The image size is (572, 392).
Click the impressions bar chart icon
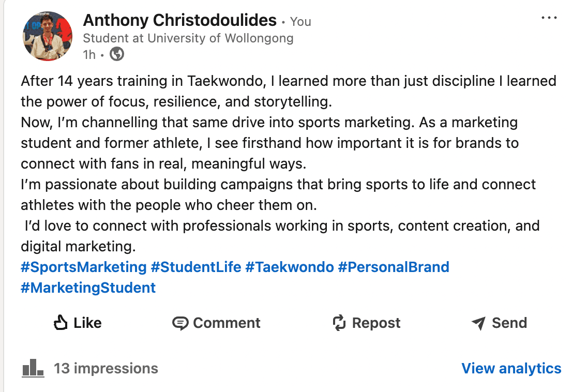(33, 368)
